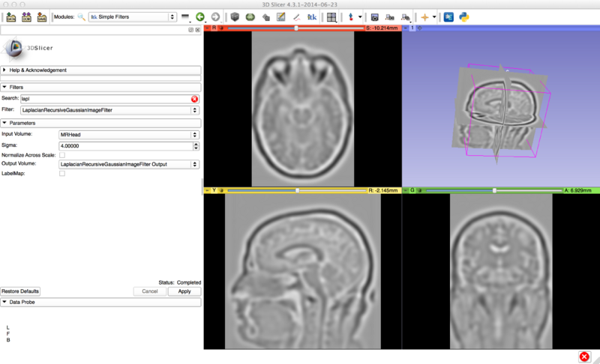Image resolution: width=600 pixels, height=364 pixels.
Task: Click the green slice view pin icon
Action: coord(406,190)
